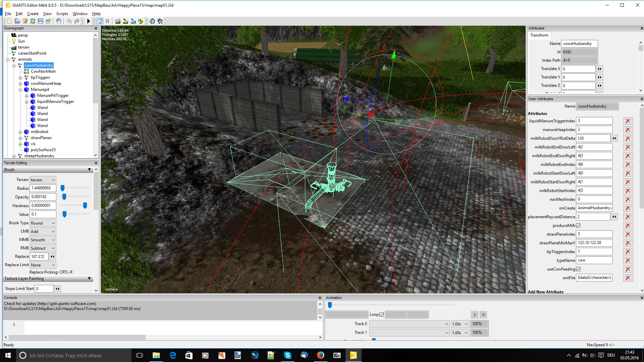Click Add New Attribute label
This screenshot has width=644, height=362.
(x=546, y=292)
